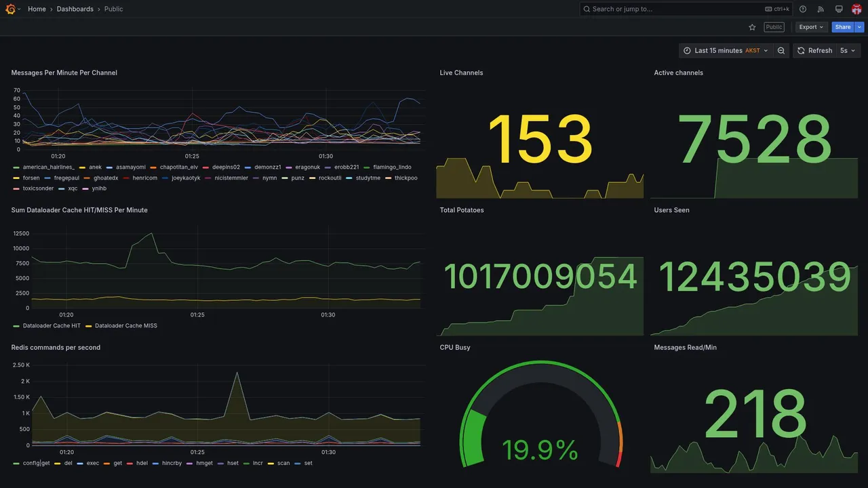Zoom out time range magnifier icon

point(781,51)
